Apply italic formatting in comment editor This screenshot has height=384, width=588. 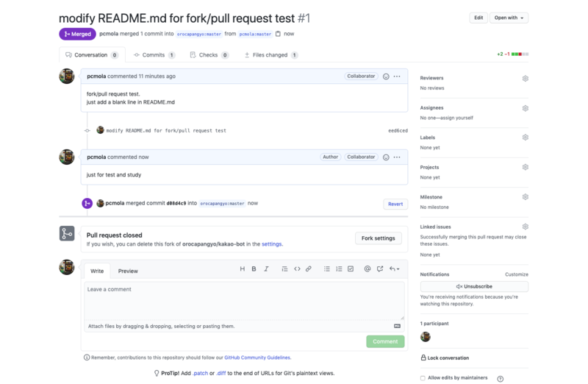[266, 269]
